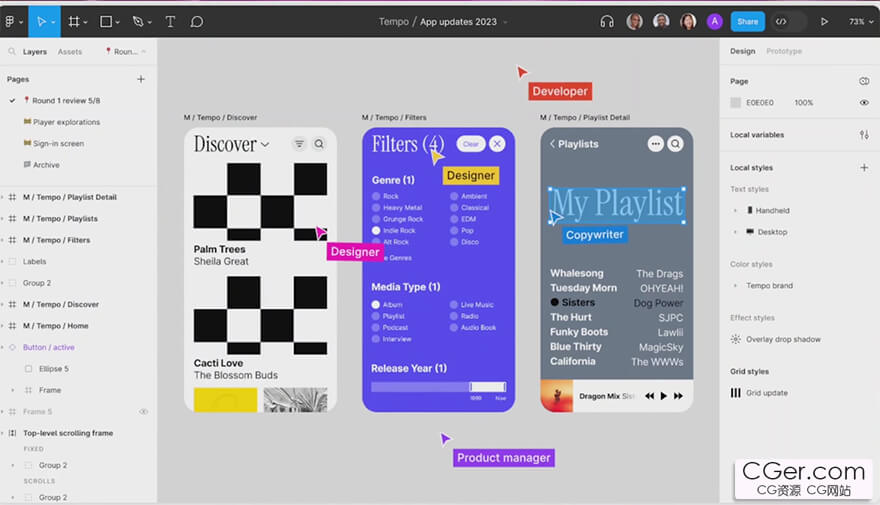
Task: Select the Labels layer
Action: (34, 261)
